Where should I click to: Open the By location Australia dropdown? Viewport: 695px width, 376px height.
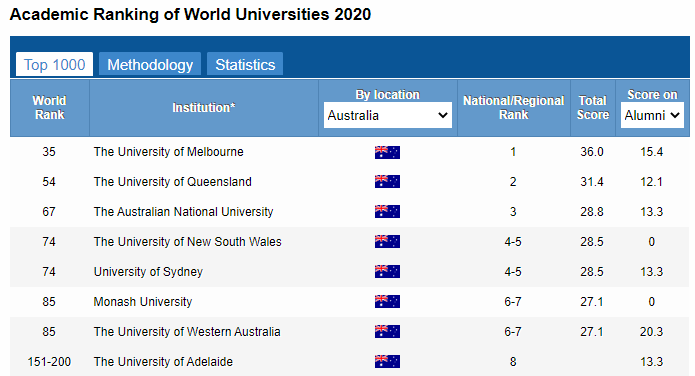point(387,115)
